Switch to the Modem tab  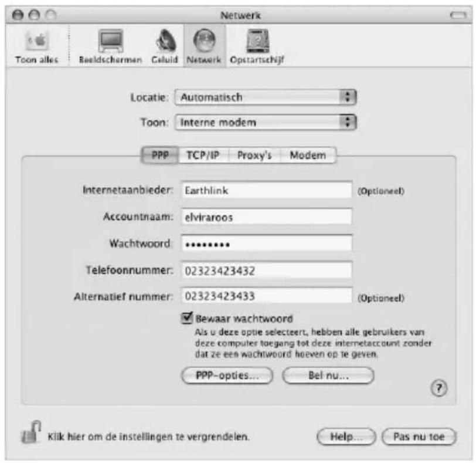click(x=308, y=156)
